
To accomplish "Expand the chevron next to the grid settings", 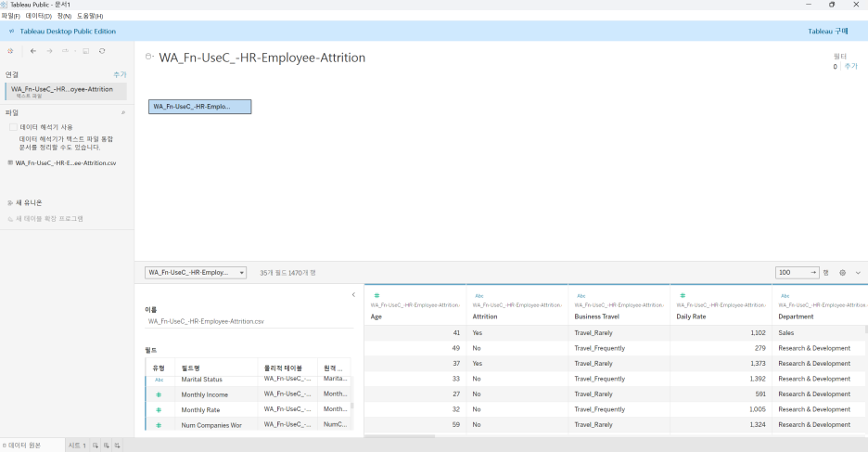I will pyautogui.click(x=858, y=273).
